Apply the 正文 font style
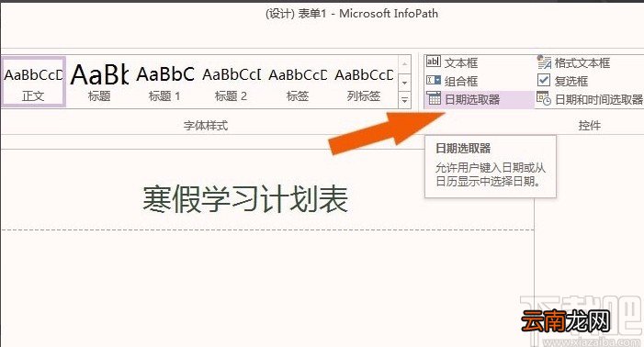The height and width of the screenshot is (347, 644). click(x=33, y=83)
